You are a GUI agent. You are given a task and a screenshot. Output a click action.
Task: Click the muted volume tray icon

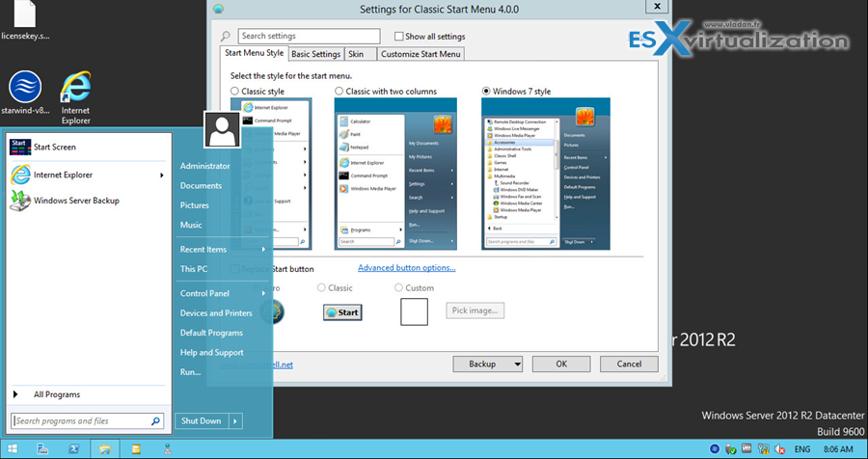pyautogui.click(x=780, y=449)
